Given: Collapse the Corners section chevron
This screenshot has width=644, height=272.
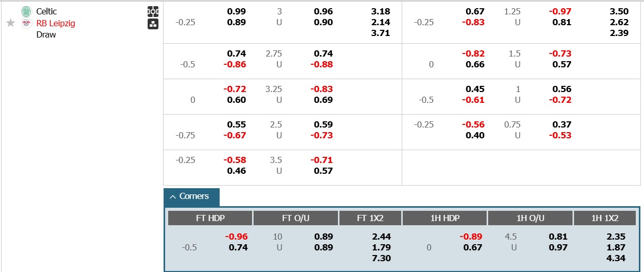Looking at the screenshot, I should tap(172, 197).
